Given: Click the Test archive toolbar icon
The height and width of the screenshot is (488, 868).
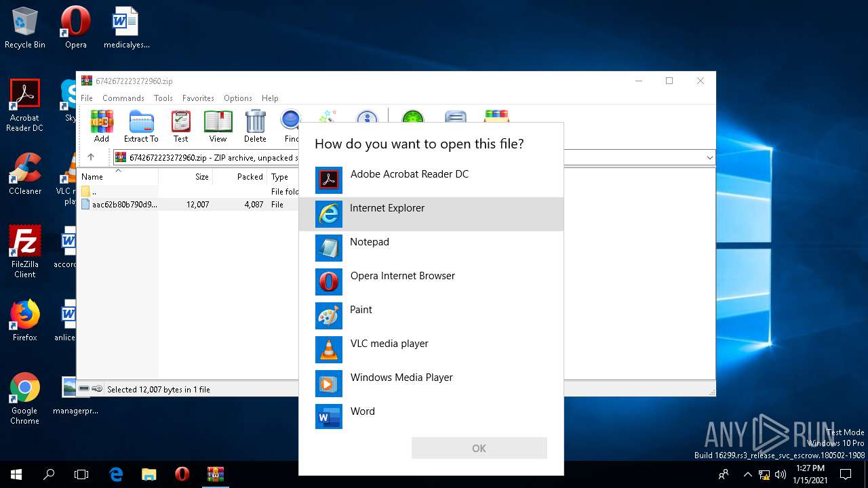Looking at the screenshot, I should (x=180, y=126).
